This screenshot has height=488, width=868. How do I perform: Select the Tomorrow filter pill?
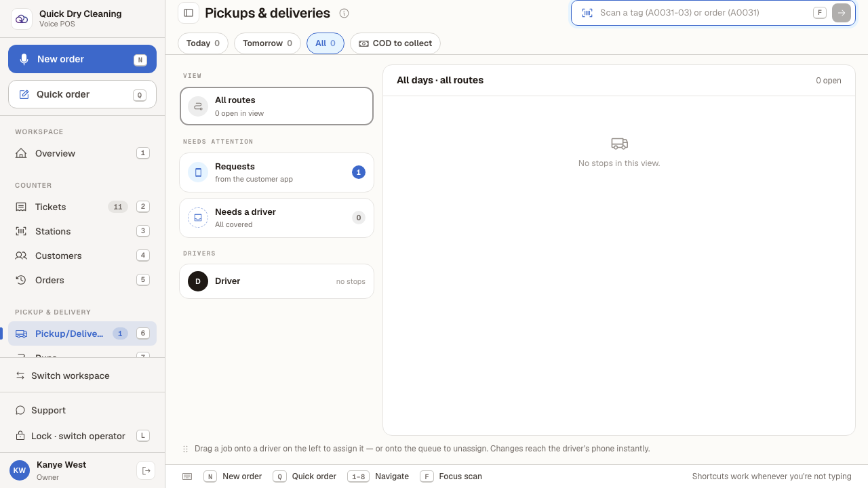pyautogui.click(x=267, y=43)
